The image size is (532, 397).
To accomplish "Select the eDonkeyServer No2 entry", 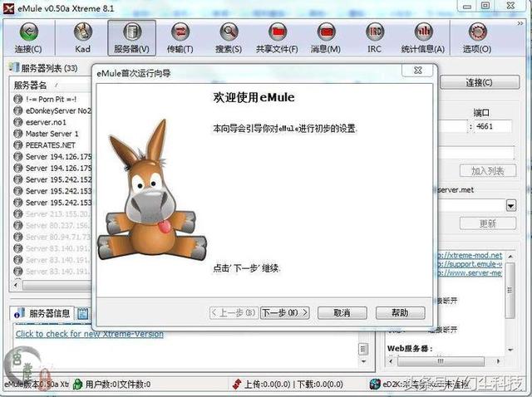I will tap(58, 110).
